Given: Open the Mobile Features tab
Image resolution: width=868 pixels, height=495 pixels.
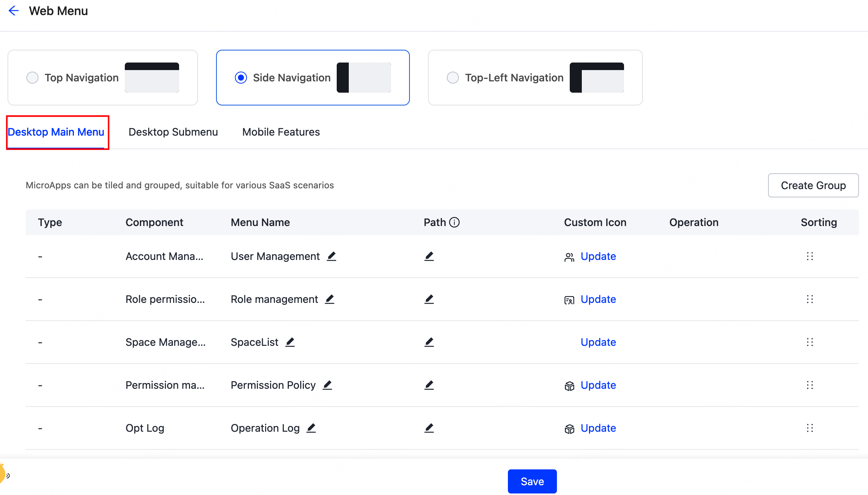Looking at the screenshot, I should (281, 132).
